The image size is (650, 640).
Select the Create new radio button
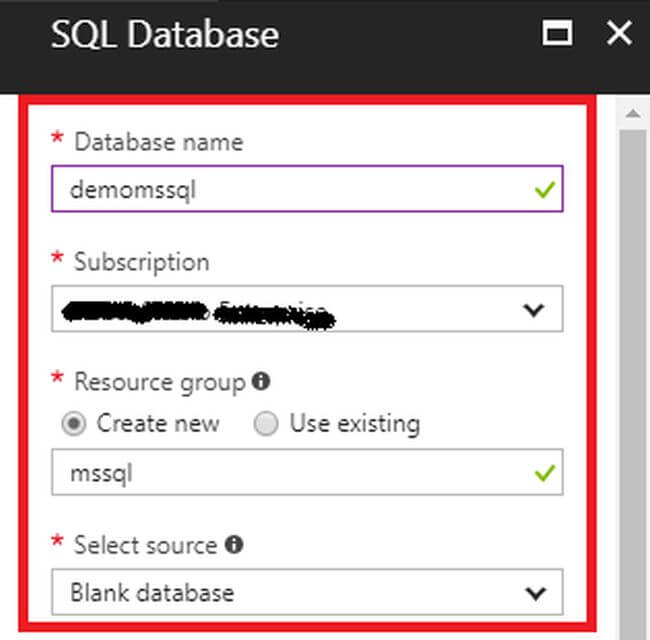click(x=74, y=424)
